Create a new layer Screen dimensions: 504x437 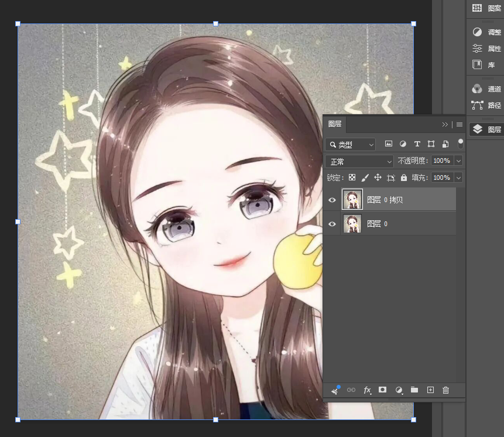430,390
